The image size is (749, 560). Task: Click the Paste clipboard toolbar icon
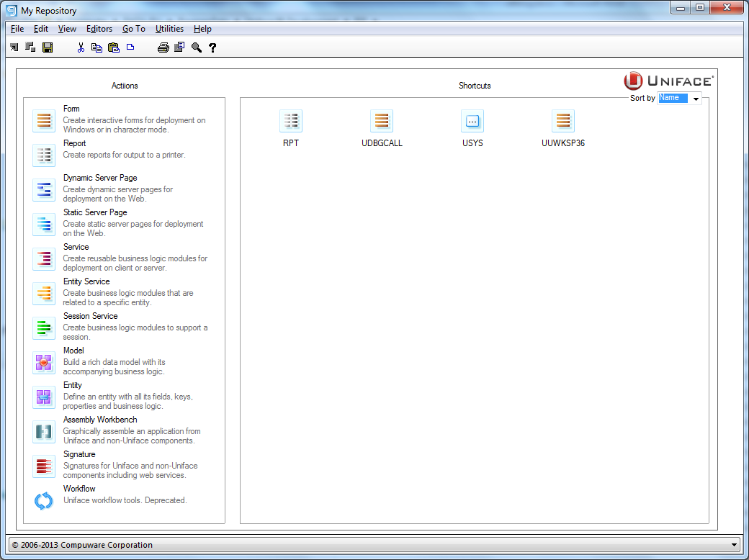[113, 48]
